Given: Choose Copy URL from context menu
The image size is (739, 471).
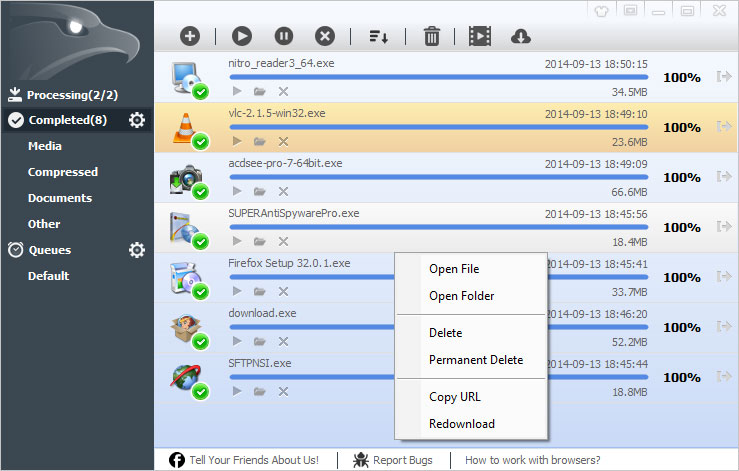Looking at the screenshot, I should pos(455,397).
